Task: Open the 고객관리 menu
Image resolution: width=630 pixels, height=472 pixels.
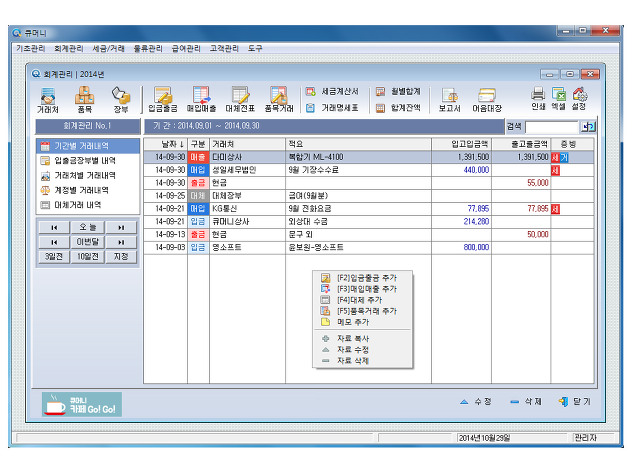Action: point(224,48)
